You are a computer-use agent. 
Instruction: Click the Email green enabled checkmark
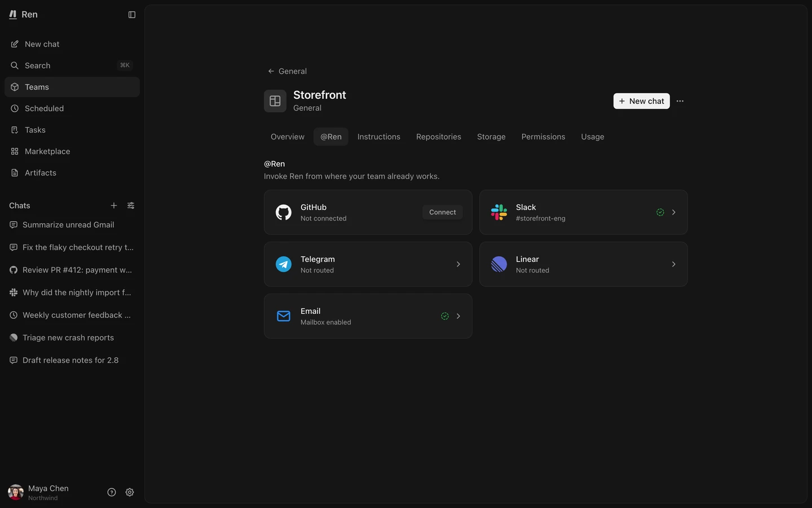click(x=445, y=316)
